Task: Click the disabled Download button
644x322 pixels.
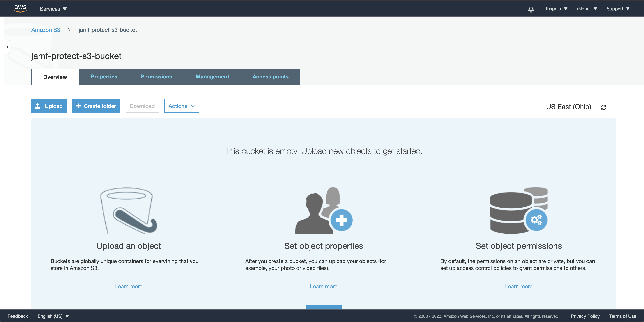Action: (142, 106)
